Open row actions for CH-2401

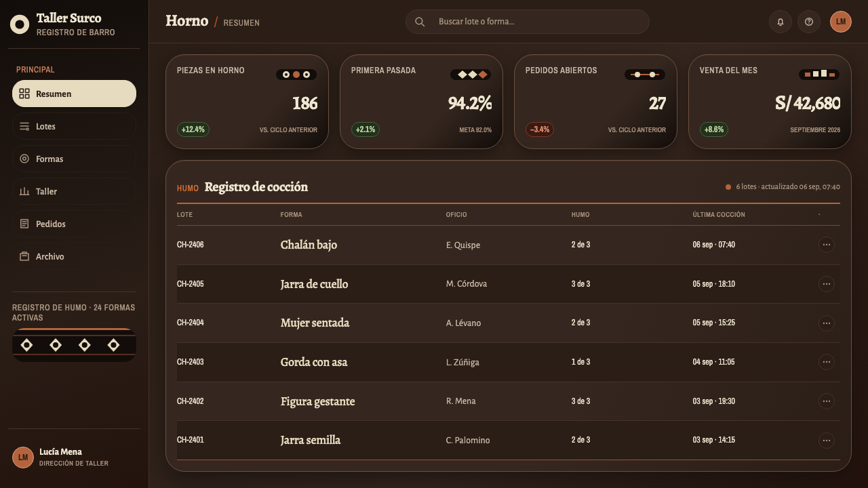point(827,440)
